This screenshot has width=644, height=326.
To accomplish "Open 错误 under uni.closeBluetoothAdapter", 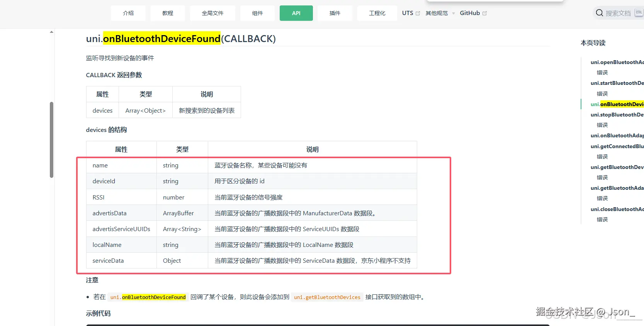I will tap(602, 220).
